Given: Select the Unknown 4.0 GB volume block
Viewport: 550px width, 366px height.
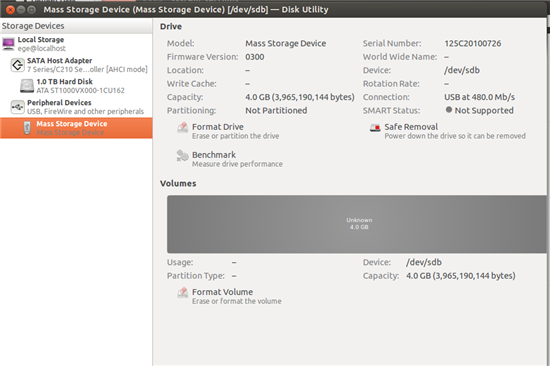Looking at the screenshot, I should click(357, 224).
